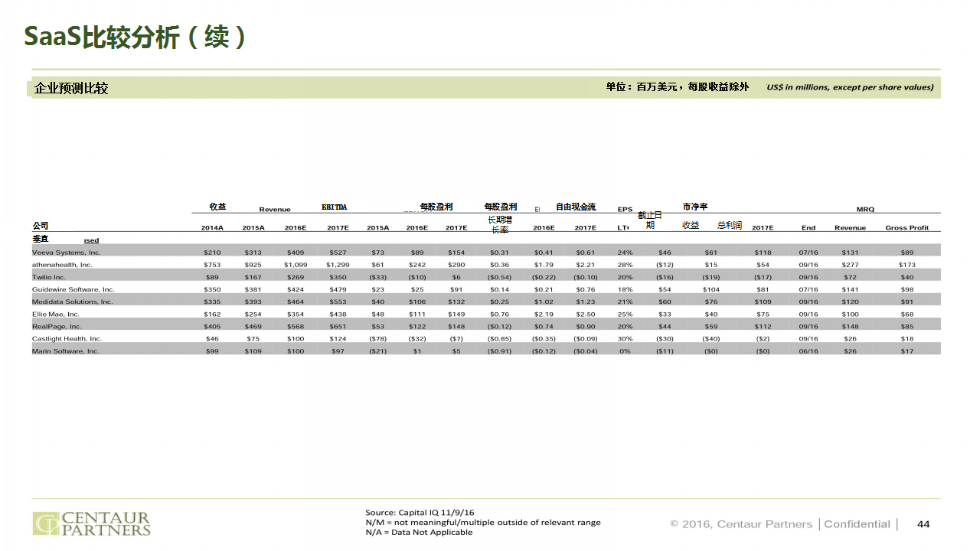Select the Gross Profit column header
The width and height of the screenshot is (980, 551).
coord(907,227)
